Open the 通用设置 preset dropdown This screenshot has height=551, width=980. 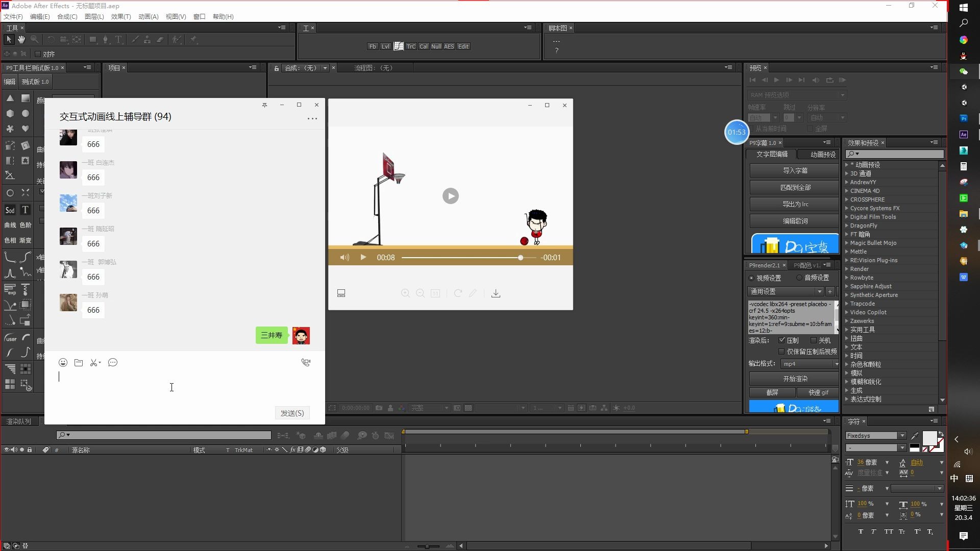pos(786,291)
